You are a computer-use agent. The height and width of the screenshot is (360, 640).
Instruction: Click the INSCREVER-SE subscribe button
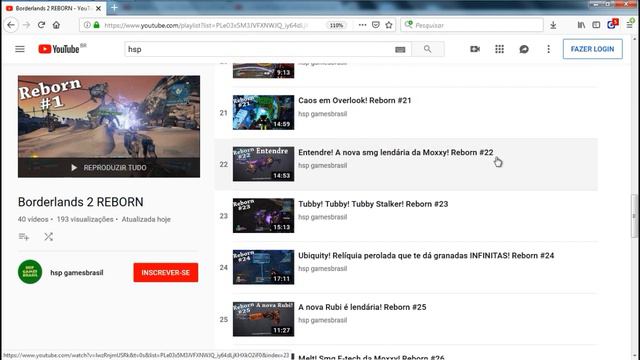166,272
